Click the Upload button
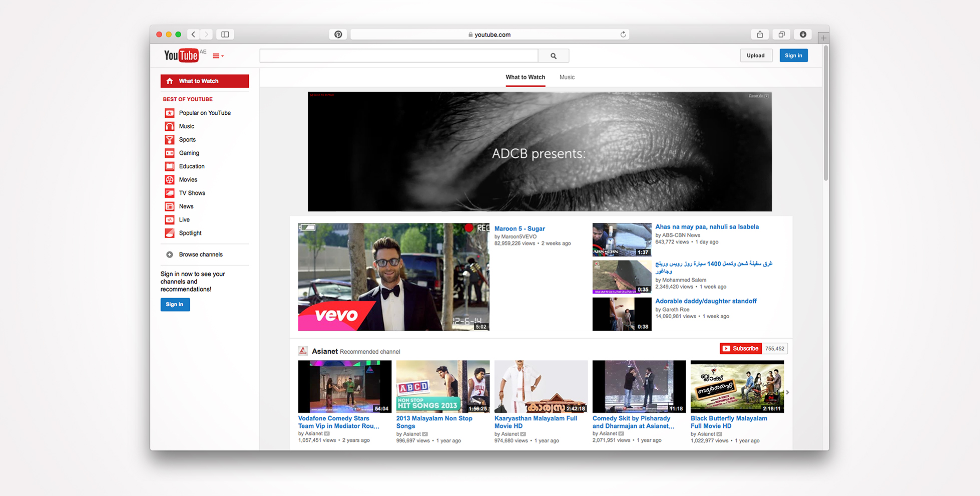The image size is (980, 496). point(756,56)
